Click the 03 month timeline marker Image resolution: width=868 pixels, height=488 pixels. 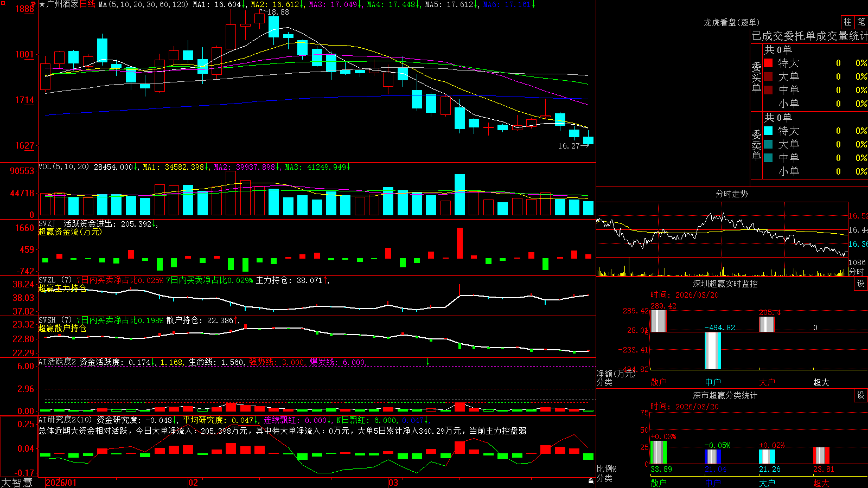coord(393,483)
